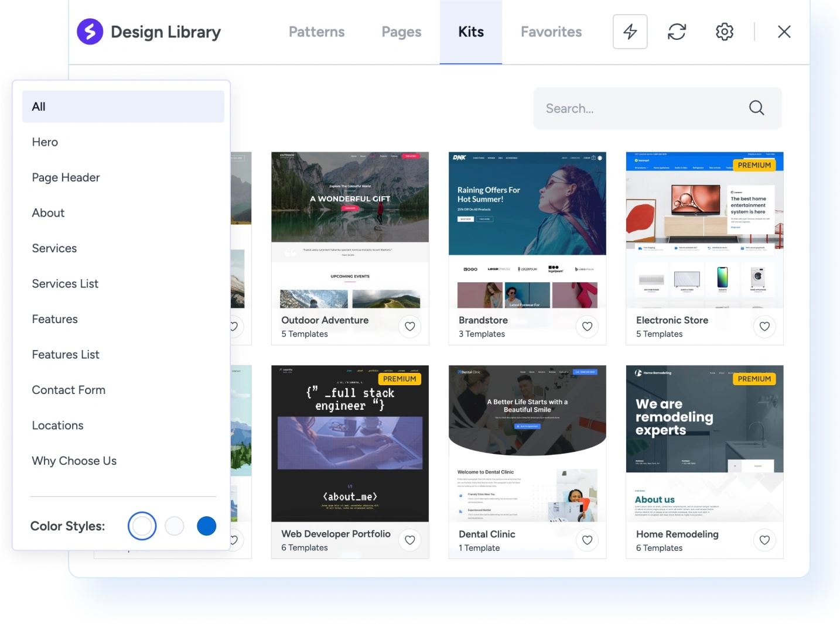Favorite the Dental Clinic kit

[587, 540]
